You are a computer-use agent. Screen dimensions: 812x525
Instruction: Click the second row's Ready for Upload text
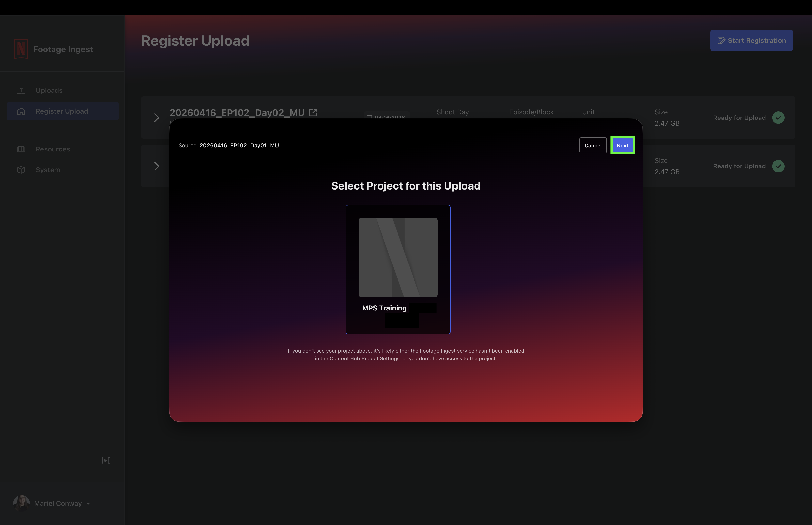(739, 166)
